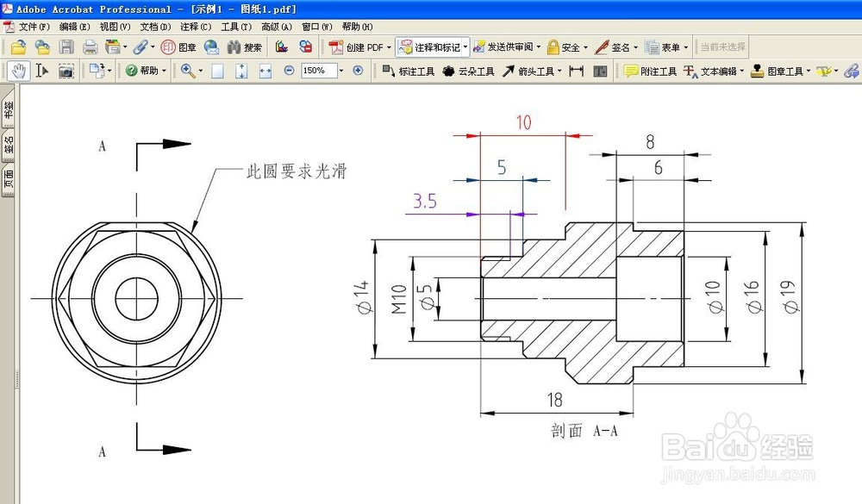This screenshot has height=504, width=862.
Task: Select the 标注工具 callout tool
Action: (x=409, y=71)
